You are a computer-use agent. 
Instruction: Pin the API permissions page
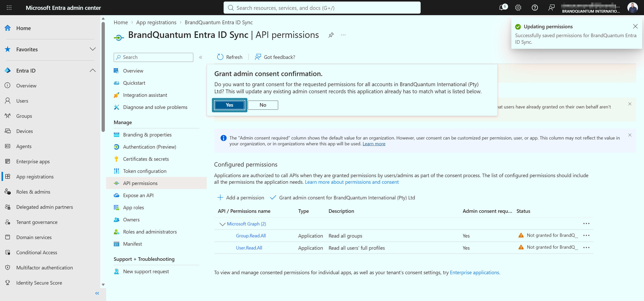coord(331,35)
